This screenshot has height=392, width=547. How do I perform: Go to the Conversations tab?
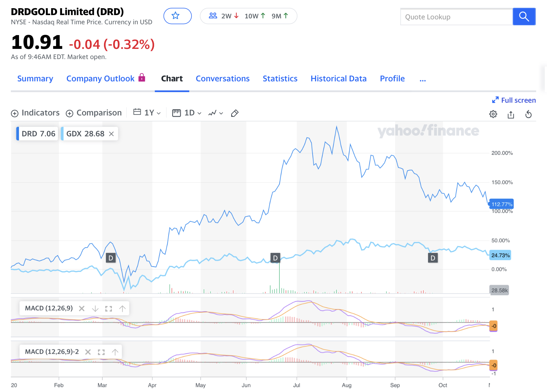coord(223,79)
